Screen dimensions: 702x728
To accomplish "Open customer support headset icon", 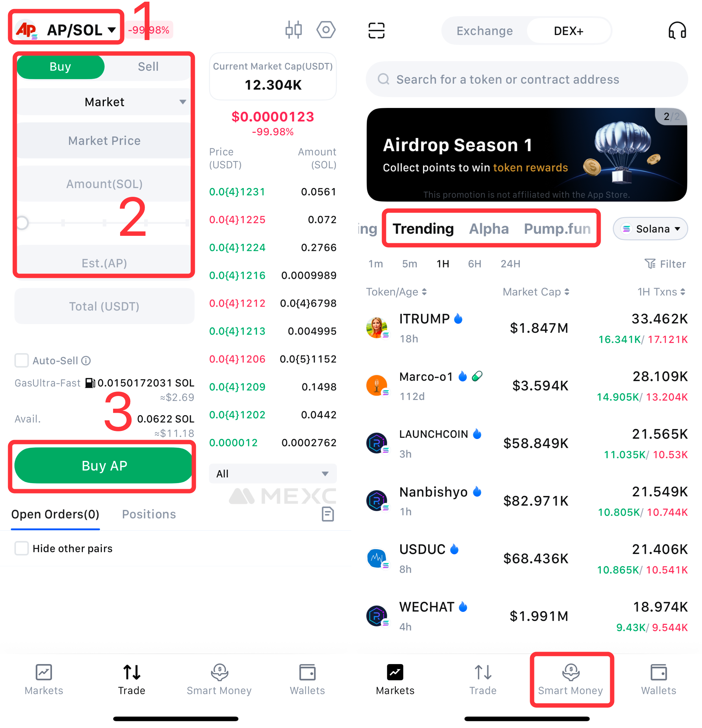I will click(677, 31).
